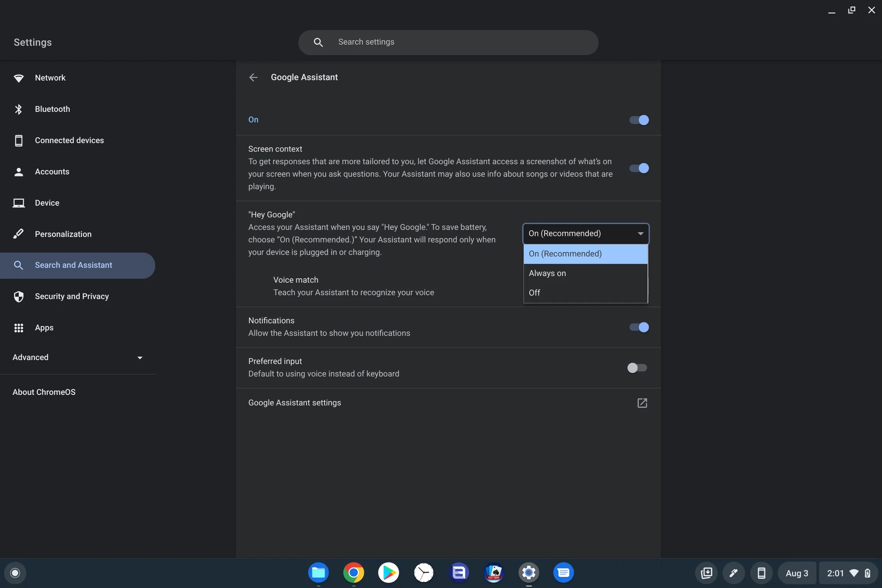Enable the Preferred input voice toggle
Screen dimensions: 882x588
tap(637, 368)
